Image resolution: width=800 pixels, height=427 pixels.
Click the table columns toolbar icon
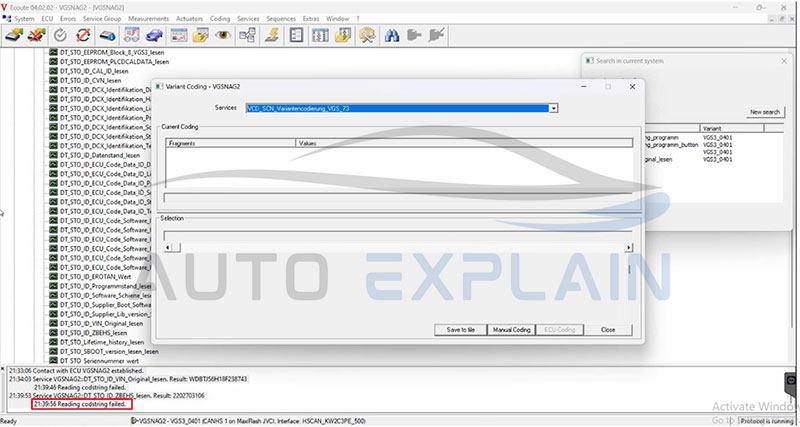point(320,35)
